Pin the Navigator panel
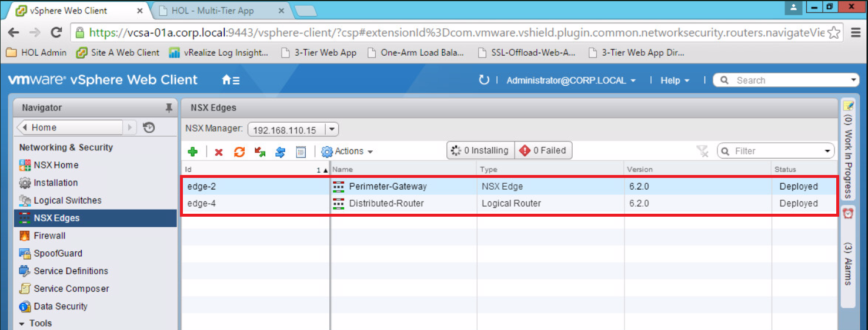This screenshot has width=868, height=330. click(169, 108)
